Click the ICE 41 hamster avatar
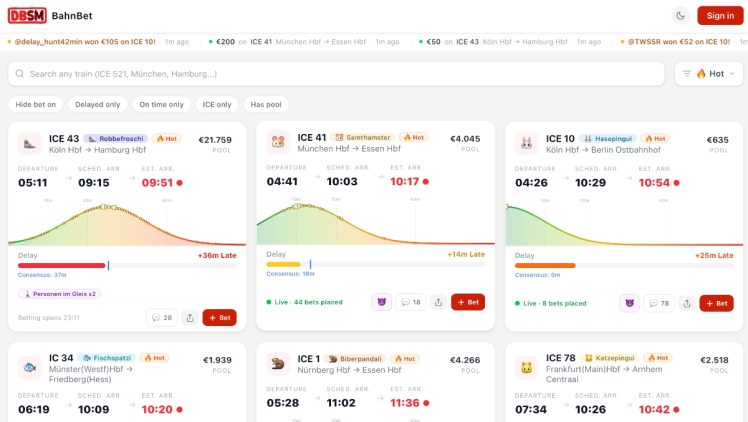Viewport: 748px width, 422px height. click(x=277, y=142)
